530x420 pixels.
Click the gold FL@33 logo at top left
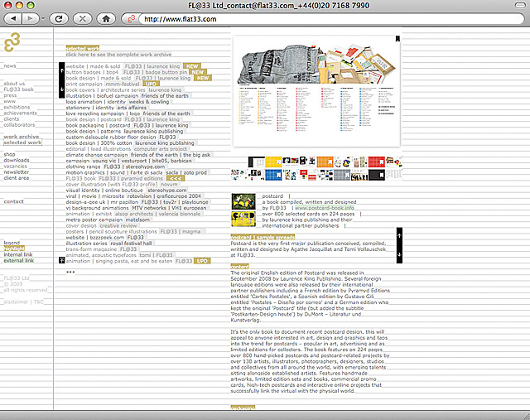(12, 42)
